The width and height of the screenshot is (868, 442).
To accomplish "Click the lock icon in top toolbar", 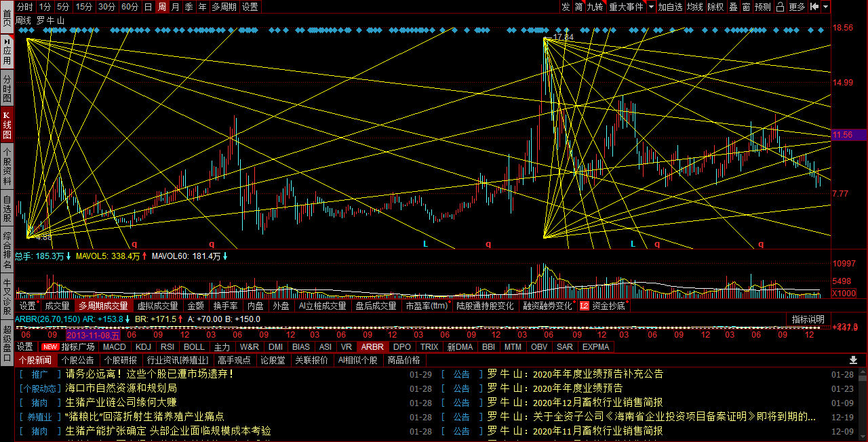I will (x=780, y=7).
